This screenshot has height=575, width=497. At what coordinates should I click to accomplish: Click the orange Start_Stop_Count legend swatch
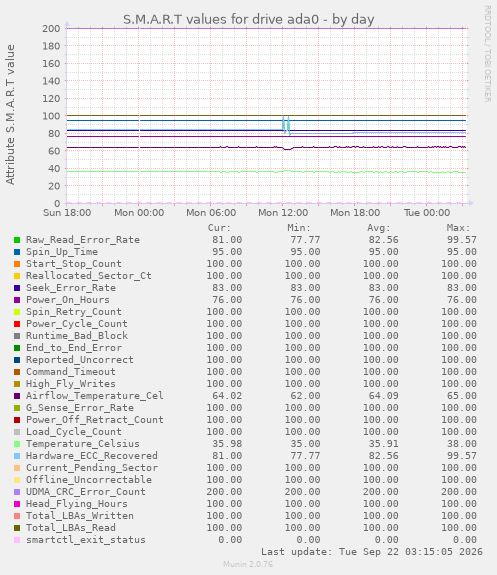tap(17, 264)
